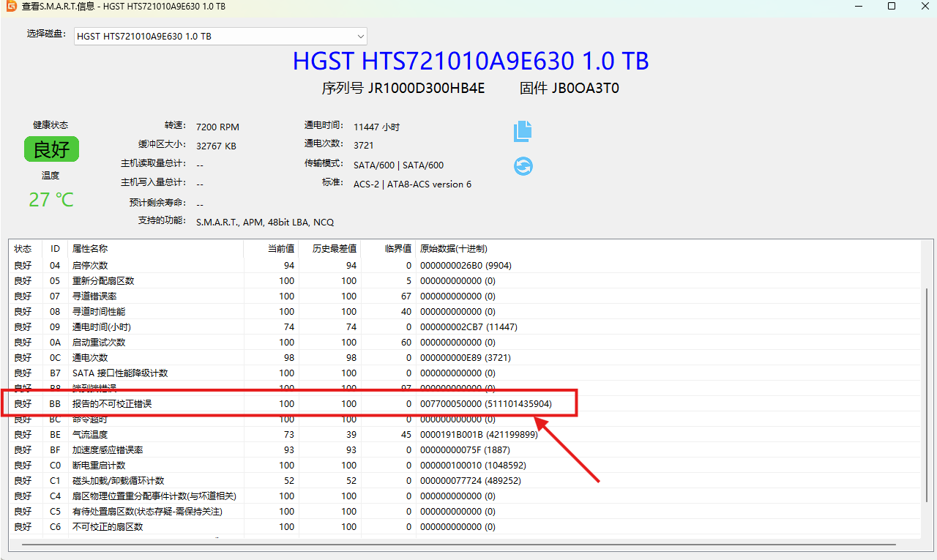Viewport: 937px width, 560px height.
Task: Select the 启停次数 attribute row
Action: point(465,265)
